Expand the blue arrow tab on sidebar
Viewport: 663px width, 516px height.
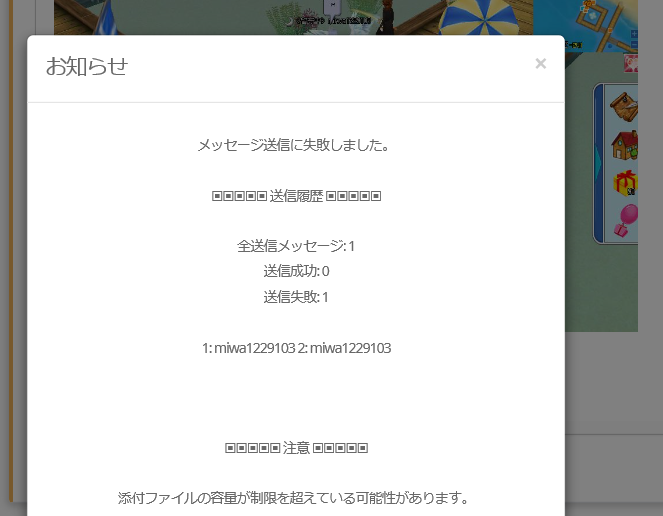click(x=598, y=163)
